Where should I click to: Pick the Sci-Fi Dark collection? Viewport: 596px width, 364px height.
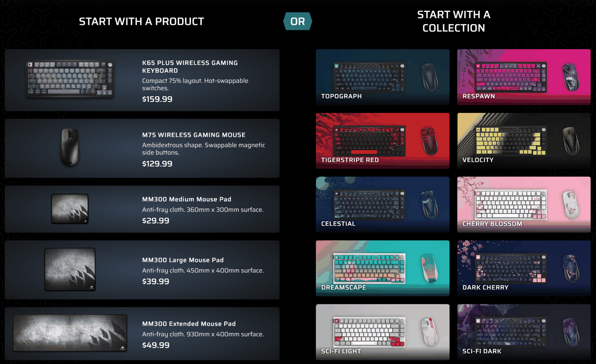524,332
